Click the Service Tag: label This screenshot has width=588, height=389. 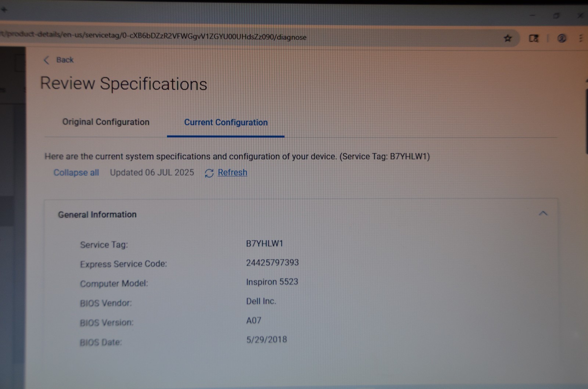[104, 245]
